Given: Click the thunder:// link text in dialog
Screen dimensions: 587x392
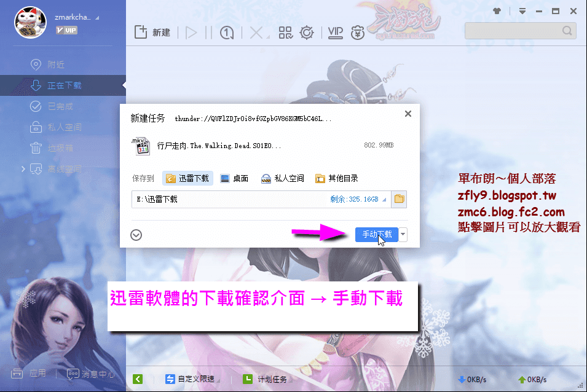Looking at the screenshot, I should 253,119.
